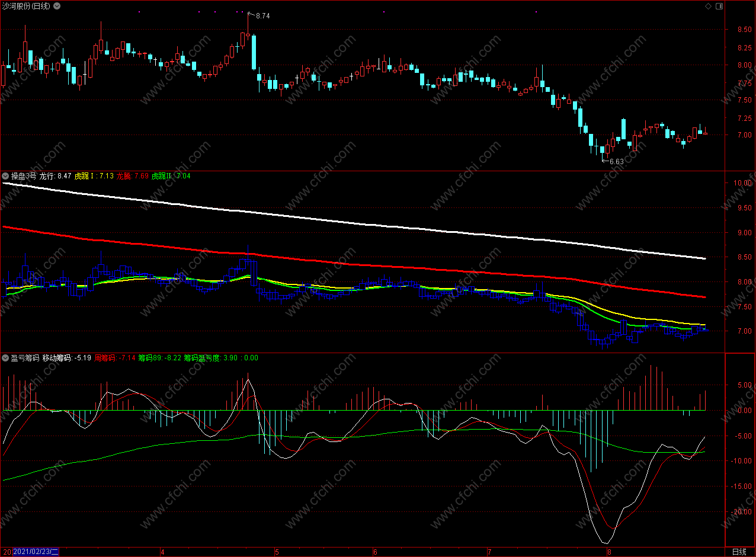Expand the 操盘3号 indicator panel menu
756x557 pixels.
[6, 176]
